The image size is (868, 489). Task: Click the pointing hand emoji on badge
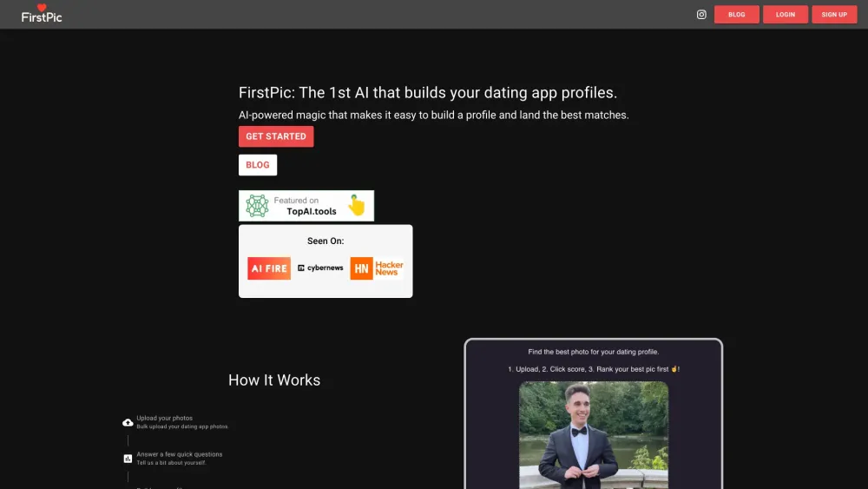click(x=357, y=206)
